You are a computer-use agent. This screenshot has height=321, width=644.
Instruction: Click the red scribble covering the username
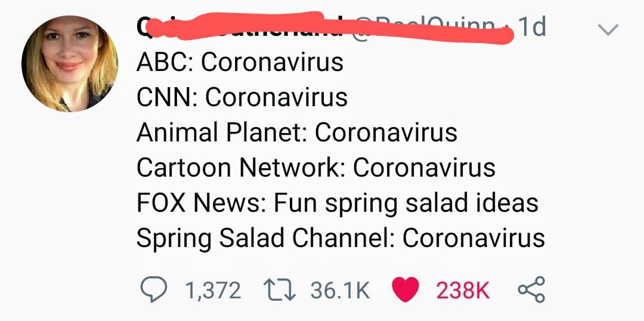click(328, 30)
